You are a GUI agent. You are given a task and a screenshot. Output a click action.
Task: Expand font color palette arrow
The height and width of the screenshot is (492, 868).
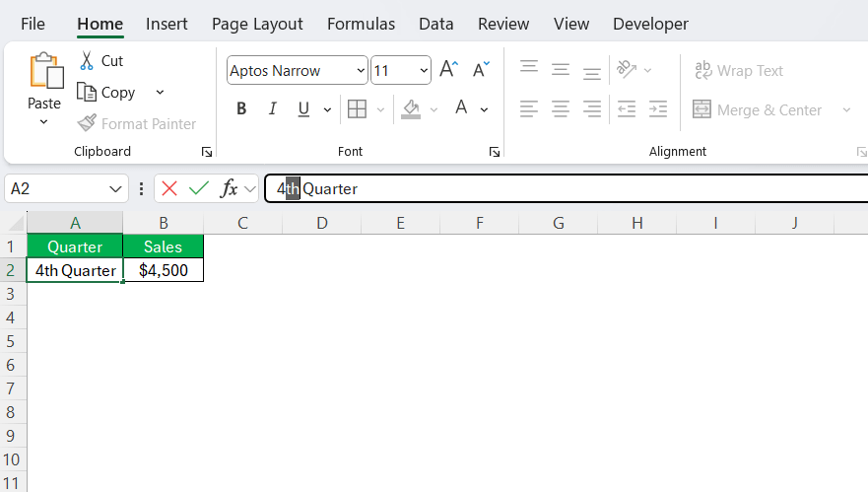coord(484,109)
